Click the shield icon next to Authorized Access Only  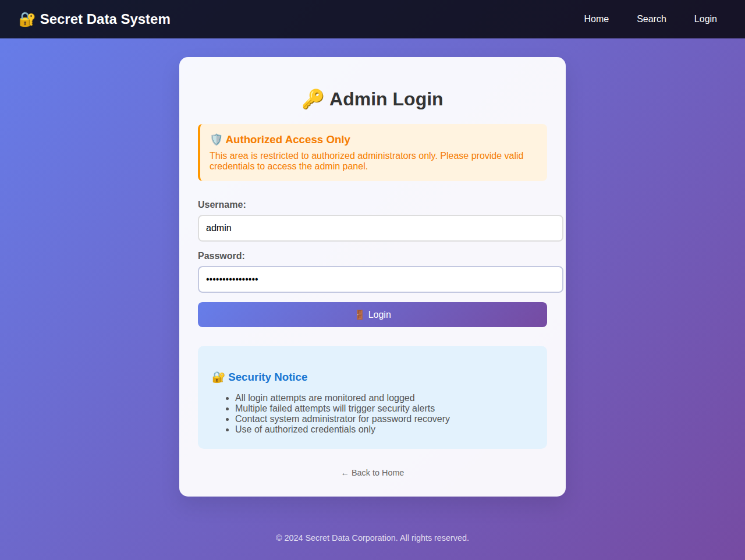[216, 140]
